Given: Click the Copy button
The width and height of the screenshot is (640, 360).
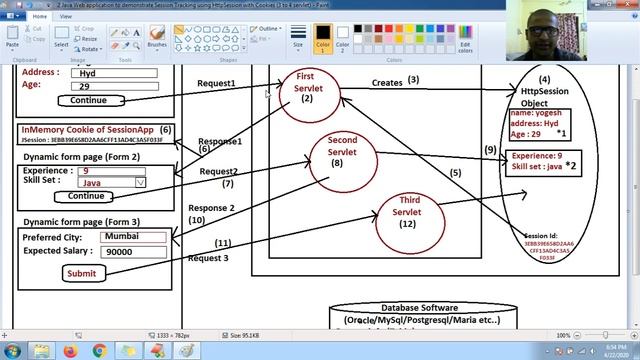Looking at the screenshot, I should (x=35, y=39).
